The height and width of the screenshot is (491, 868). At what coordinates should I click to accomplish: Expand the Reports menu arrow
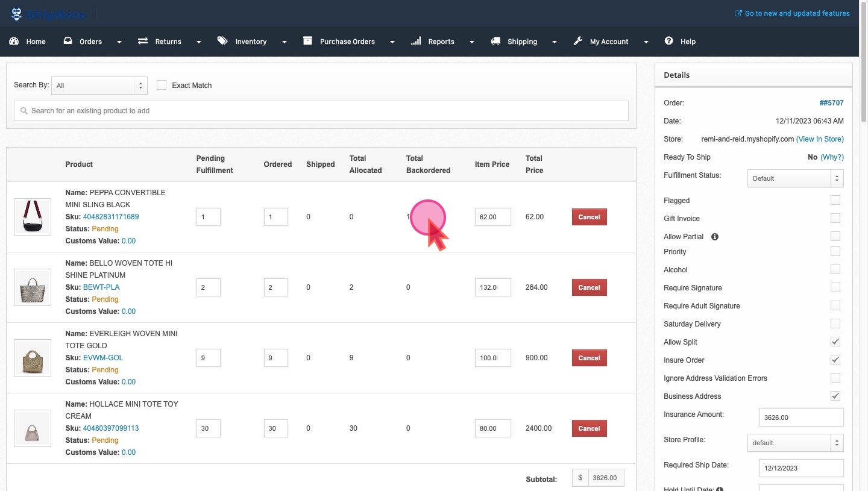click(471, 42)
